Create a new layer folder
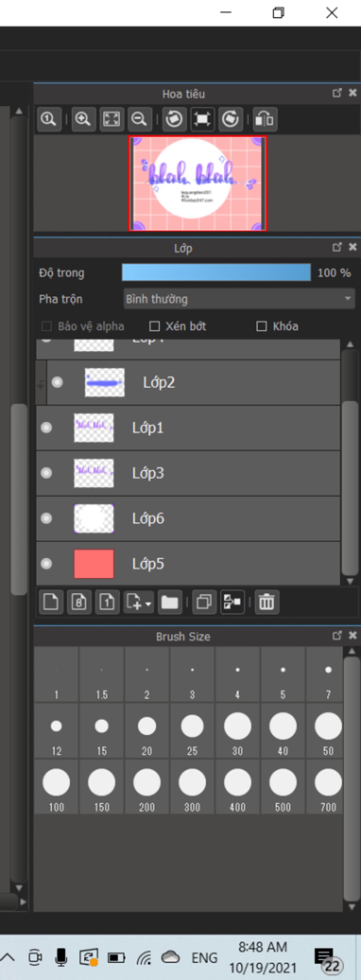Screen dimensions: 361x980 [170, 602]
